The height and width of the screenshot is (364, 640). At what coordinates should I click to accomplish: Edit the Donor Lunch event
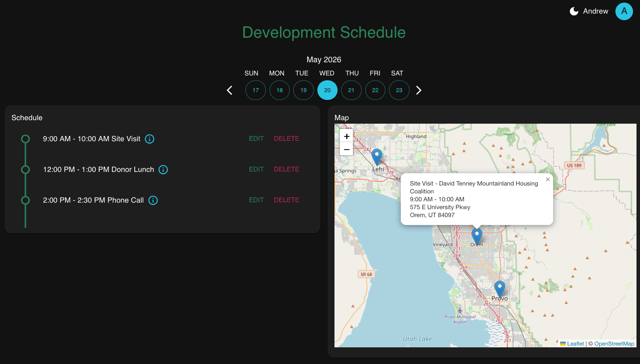coord(256,169)
